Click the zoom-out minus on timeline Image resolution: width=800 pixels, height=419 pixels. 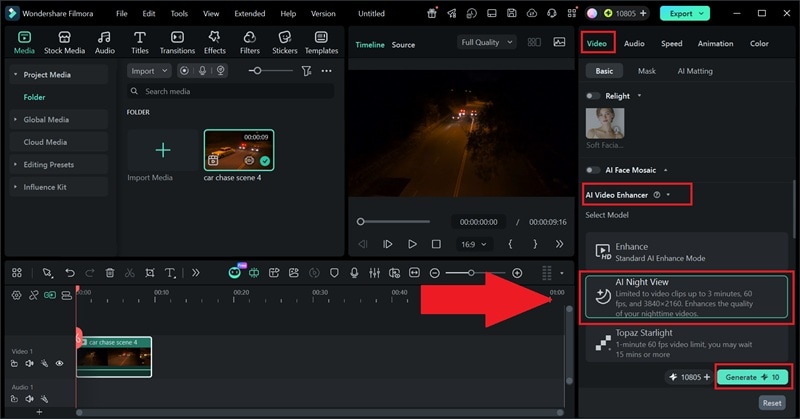[x=434, y=273]
